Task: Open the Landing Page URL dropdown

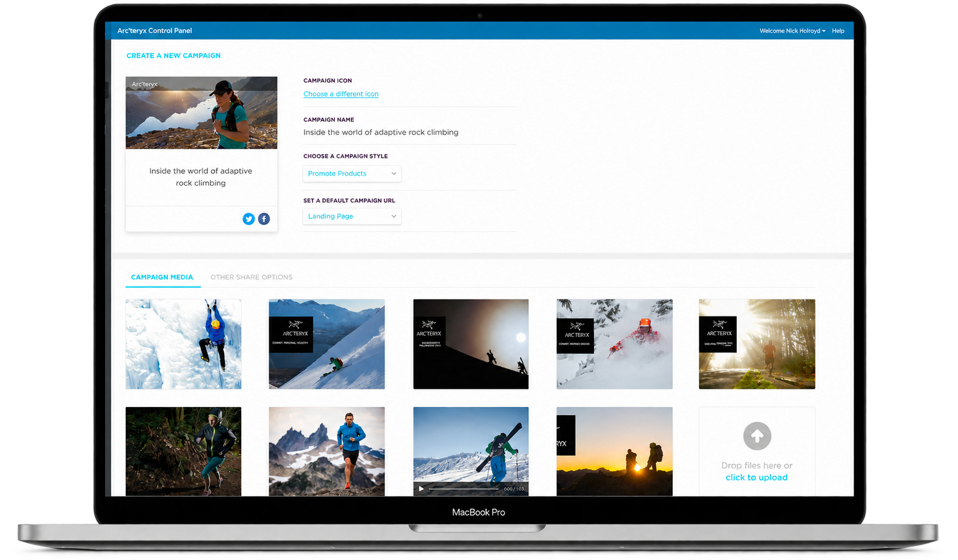Action: click(352, 216)
